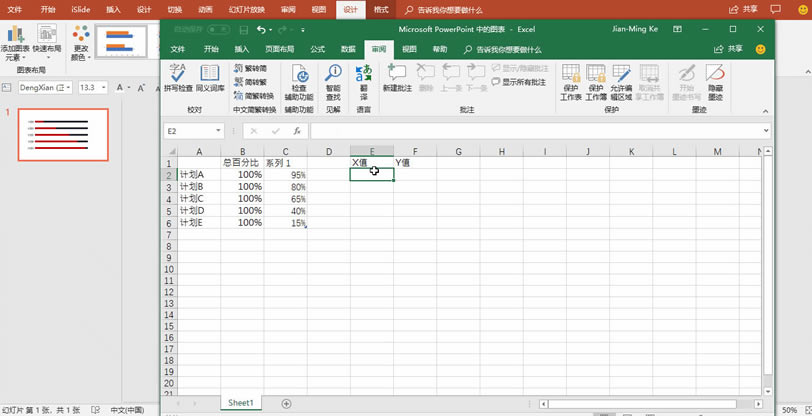This screenshot has width=812, height=416.
Task: Open PowerPoint 幻灯片放映 tab
Action: tap(246, 9)
